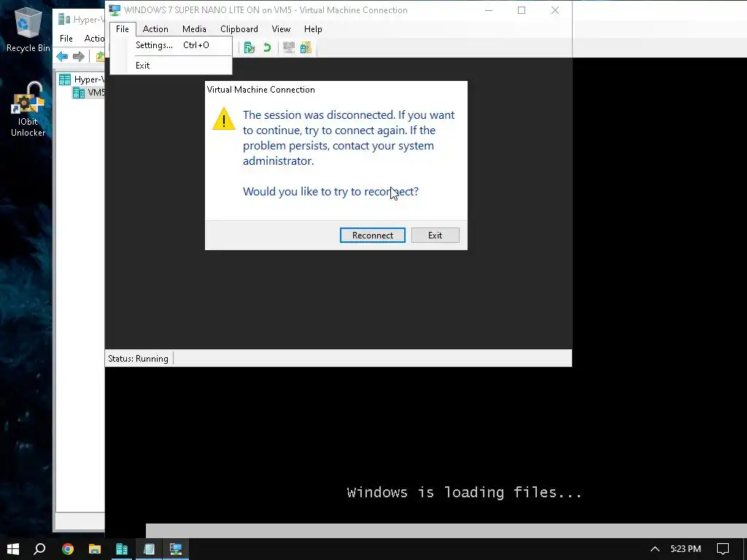Click Forward arrow in Hyper-V Manager toolbar
This screenshot has height=560, width=747.
79,57
